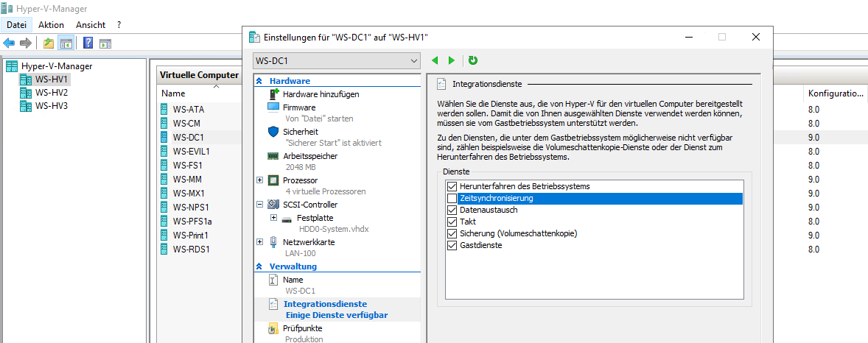The image size is (868, 343).
Task: Select WS-CM in the virtual computer list
Action: click(186, 123)
